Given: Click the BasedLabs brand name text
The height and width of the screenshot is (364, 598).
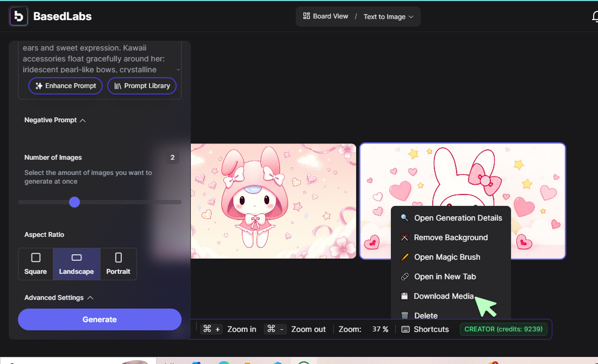Looking at the screenshot, I should point(62,16).
